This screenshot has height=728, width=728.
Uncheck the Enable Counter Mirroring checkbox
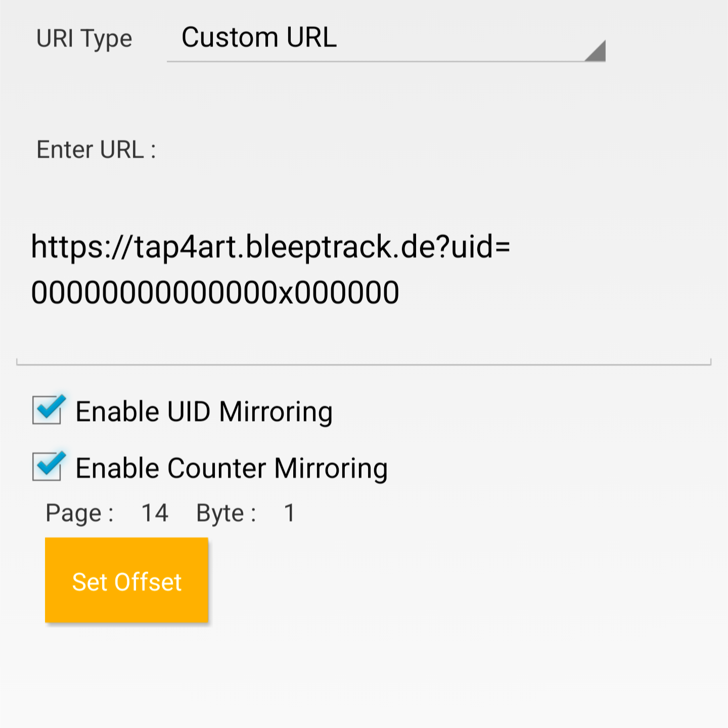48,466
